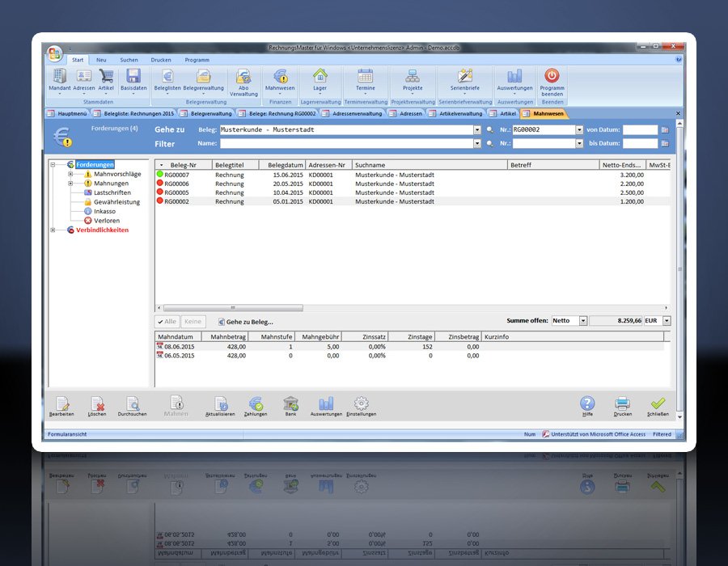Open the Name filter dropdown arrow
Viewport: 728px width, 566px height.
pos(477,144)
